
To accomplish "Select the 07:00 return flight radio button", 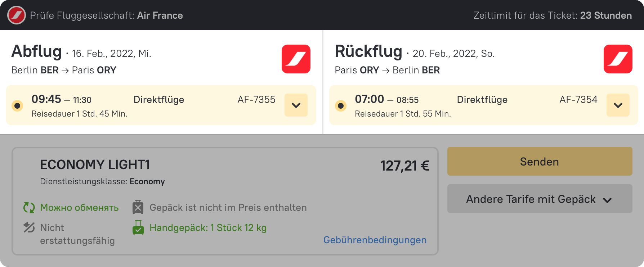I will click(x=341, y=106).
